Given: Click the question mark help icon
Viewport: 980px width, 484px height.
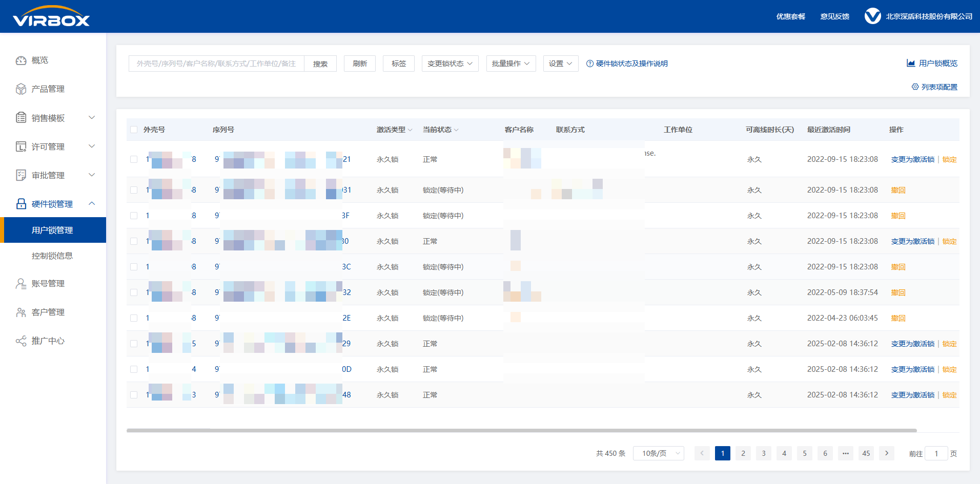Looking at the screenshot, I should pyautogui.click(x=590, y=64).
